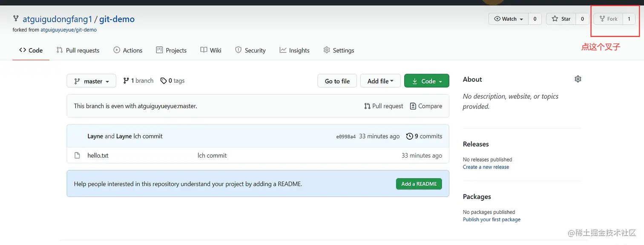Click the Fork count 1

pyautogui.click(x=629, y=19)
